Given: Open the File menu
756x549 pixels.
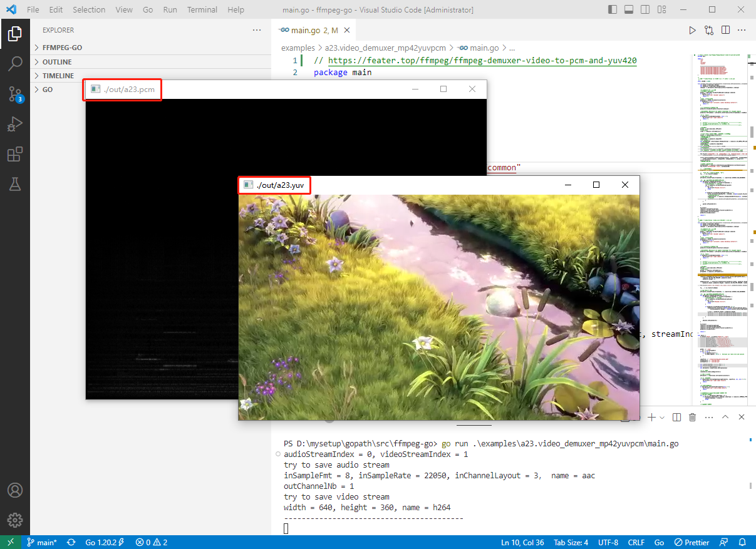Looking at the screenshot, I should click(33, 9).
